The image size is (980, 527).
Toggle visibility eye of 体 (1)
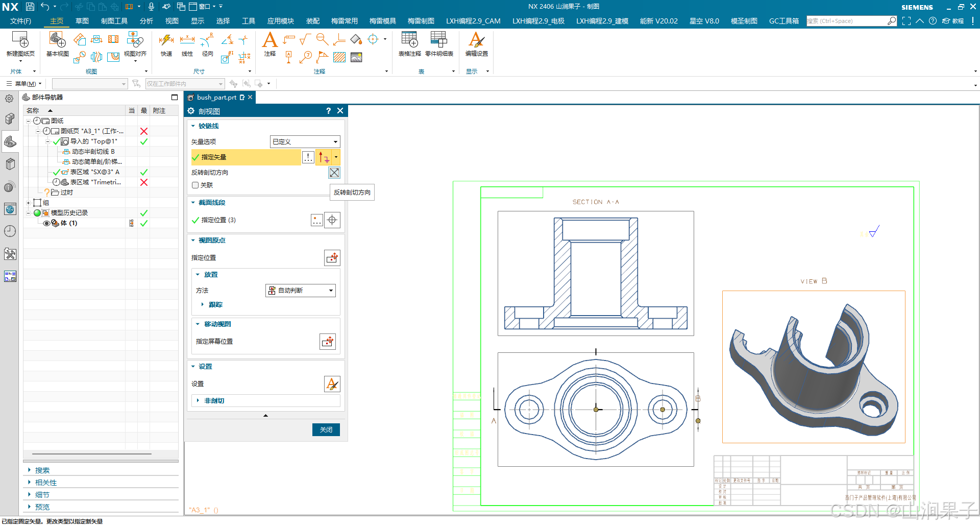46,223
